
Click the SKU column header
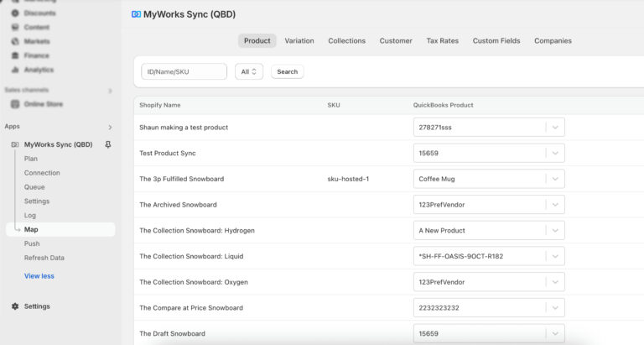[334, 105]
